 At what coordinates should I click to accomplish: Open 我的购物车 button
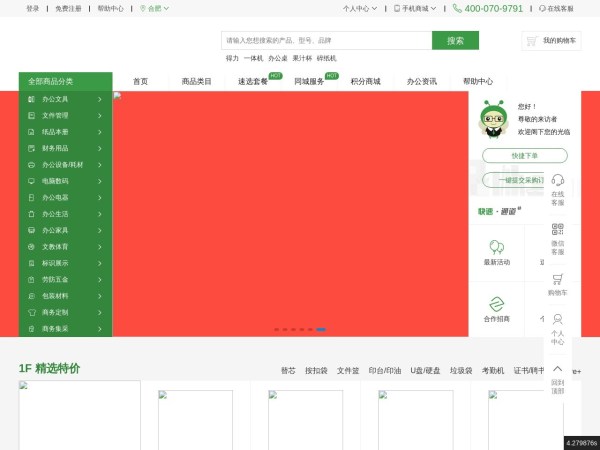click(x=551, y=41)
